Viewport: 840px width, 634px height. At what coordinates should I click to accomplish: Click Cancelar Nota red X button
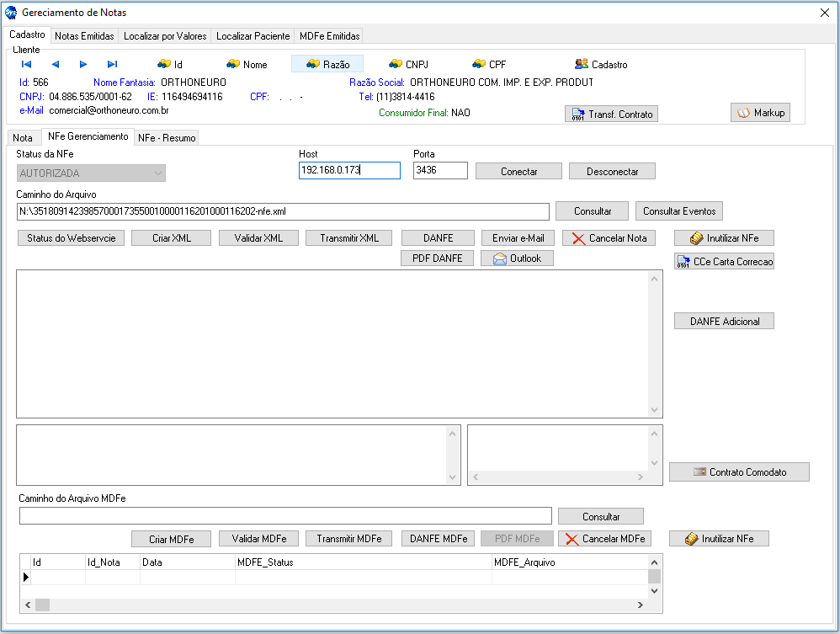coord(609,238)
